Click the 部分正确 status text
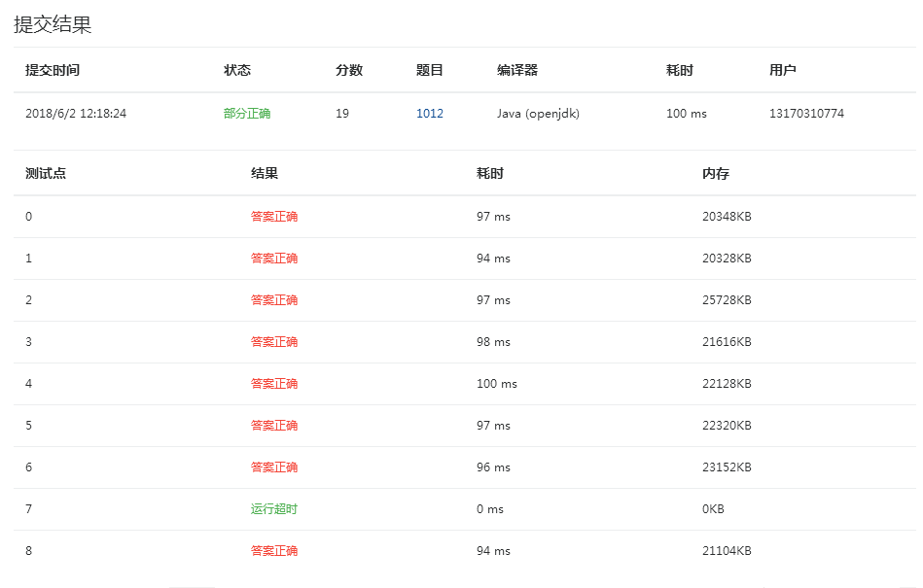This screenshot has width=923, height=588. coord(247,114)
